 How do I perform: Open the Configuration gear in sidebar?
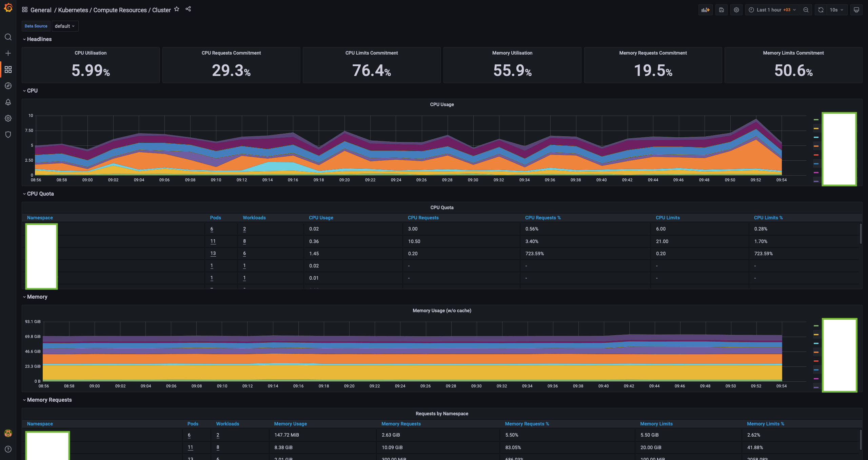click(8, 118)
